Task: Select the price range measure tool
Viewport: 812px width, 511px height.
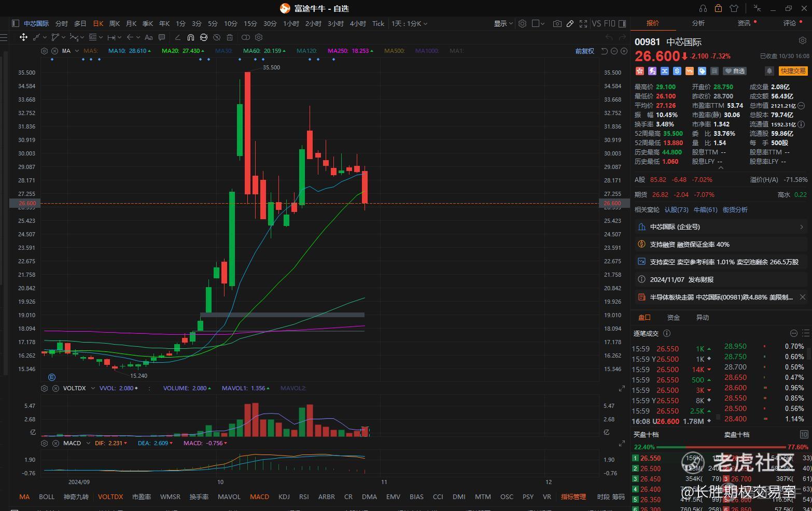Action: tap(111, 37)
